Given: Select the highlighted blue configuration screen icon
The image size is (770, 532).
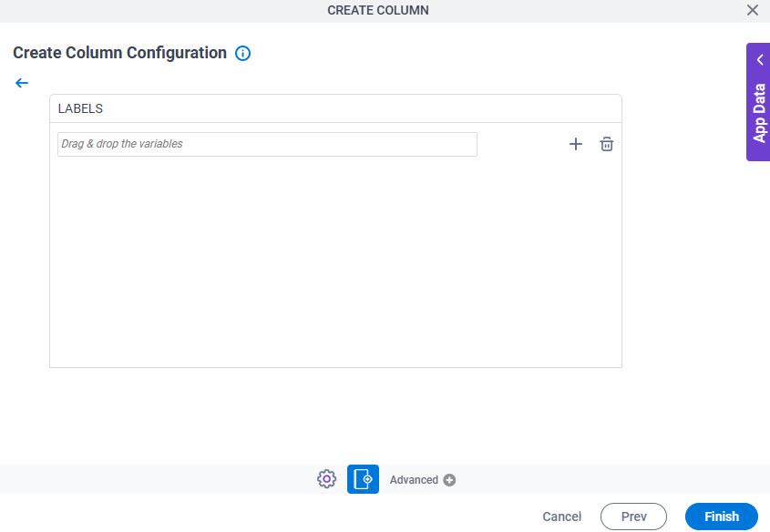Looking at the screenshot, I should pyautogui.click(x=363, y=479).
